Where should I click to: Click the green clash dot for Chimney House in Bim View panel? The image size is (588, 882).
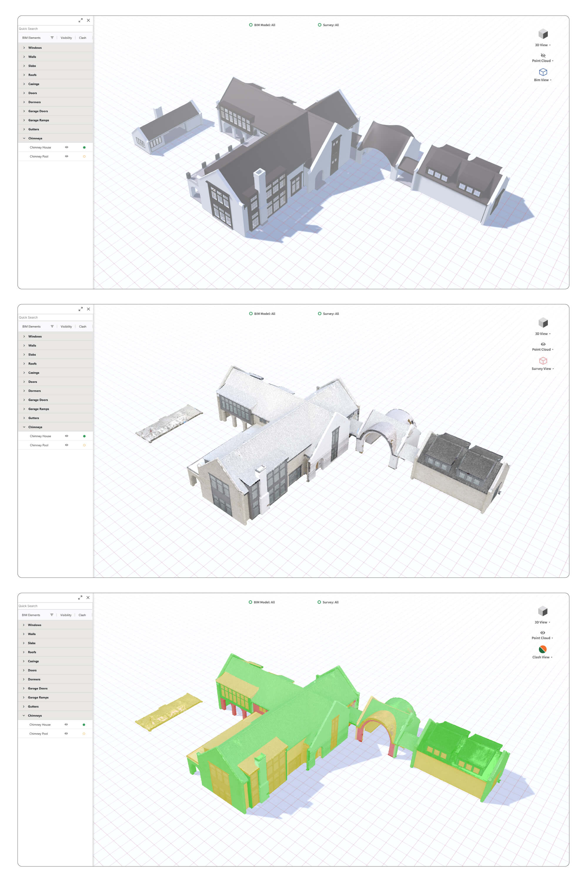coord(84,147)
